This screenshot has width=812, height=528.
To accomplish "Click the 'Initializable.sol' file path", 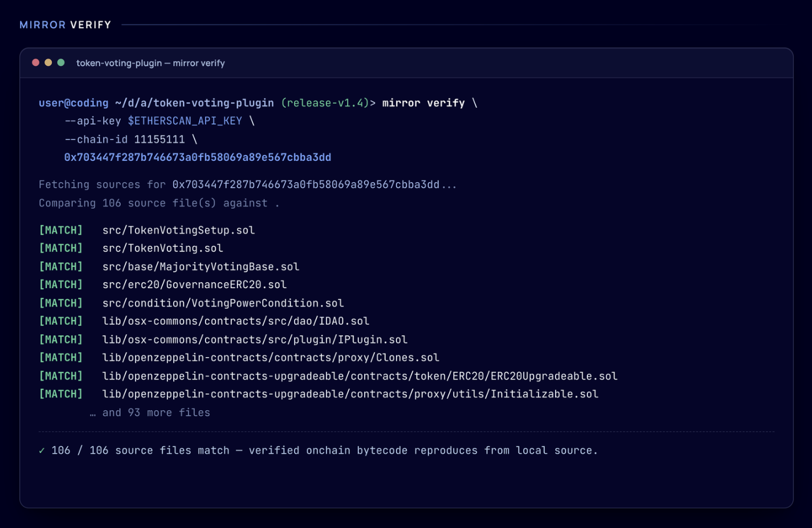I will coord(351,394).
